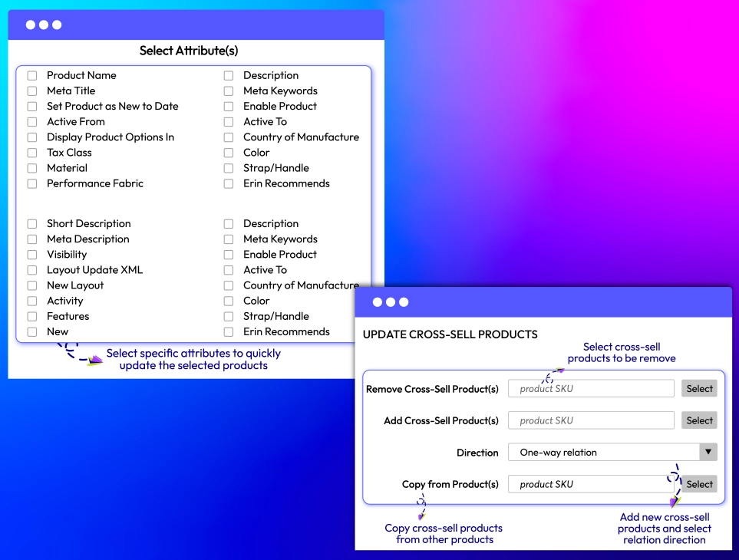Click Select button for Remove Cross-Sell Product(s)
The height and width of the screenshot is (560, 739).
(x=699, y=389)
